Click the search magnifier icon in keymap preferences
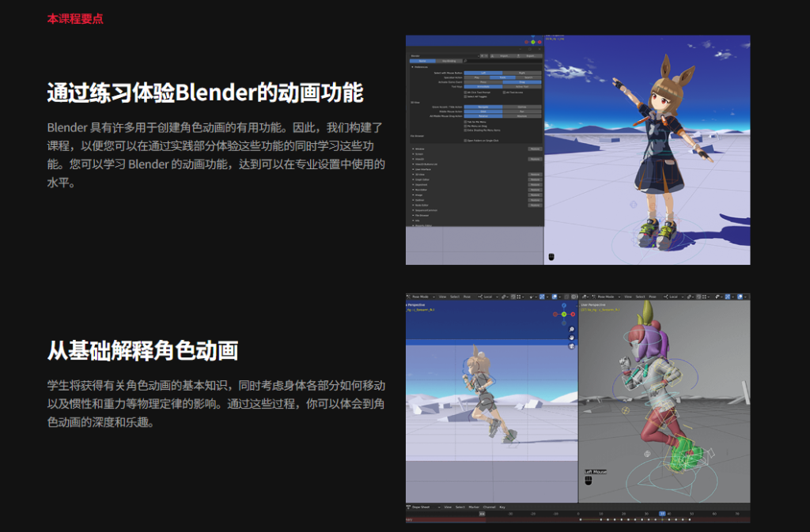Viewport: 810px width, 532px height. tap(465, 61)
